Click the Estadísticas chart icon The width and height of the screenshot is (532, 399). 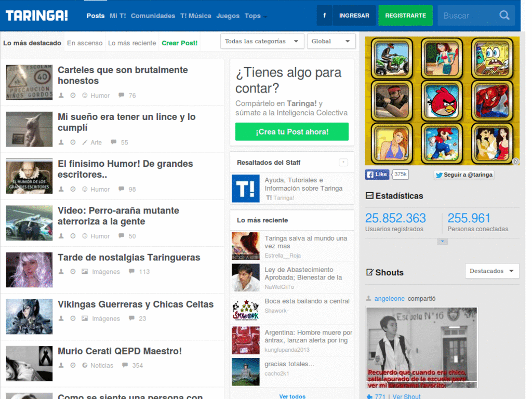tap(369, 196)
